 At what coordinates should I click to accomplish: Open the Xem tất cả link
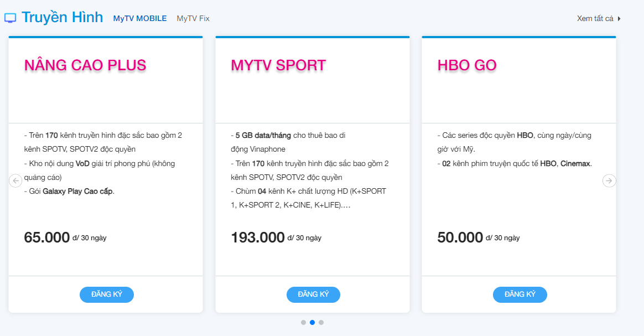(x=595, y=18)
